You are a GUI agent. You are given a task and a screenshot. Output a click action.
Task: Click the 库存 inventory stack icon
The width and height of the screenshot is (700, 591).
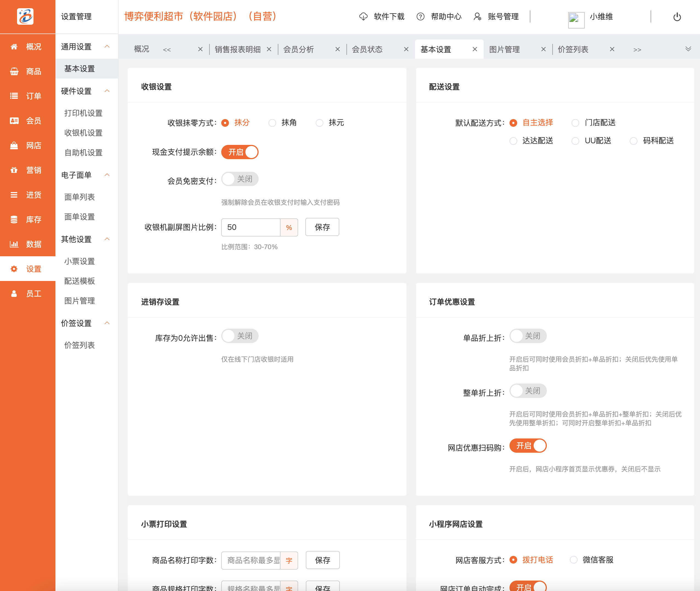(x=14, y=219)
